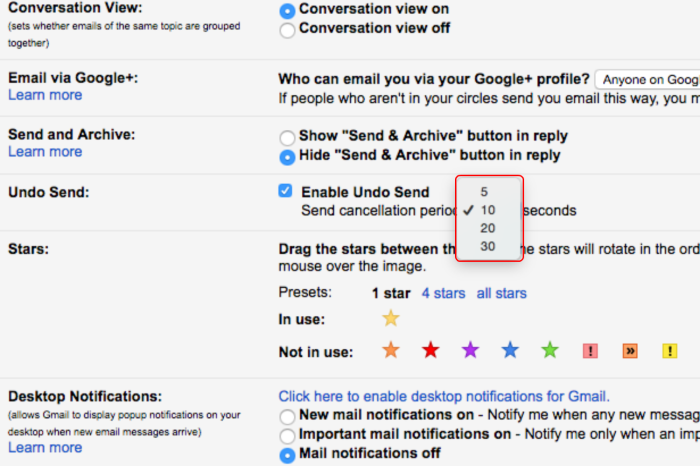Pick the red exclamation mark icon
Screen dimensions: 700x466
point(590,351)
